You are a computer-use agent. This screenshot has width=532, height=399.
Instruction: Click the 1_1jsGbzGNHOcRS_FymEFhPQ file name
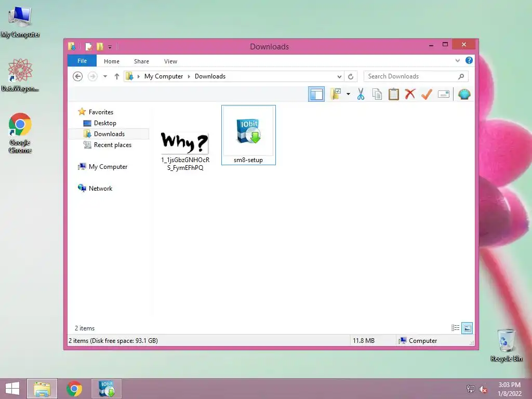click(185, 164)
